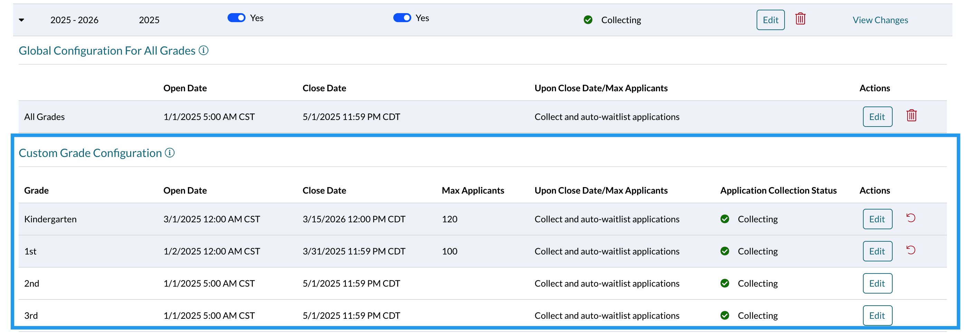Reset Kindergarten custom grade configuration
980x334 pixels.
[x=910, y=218]
